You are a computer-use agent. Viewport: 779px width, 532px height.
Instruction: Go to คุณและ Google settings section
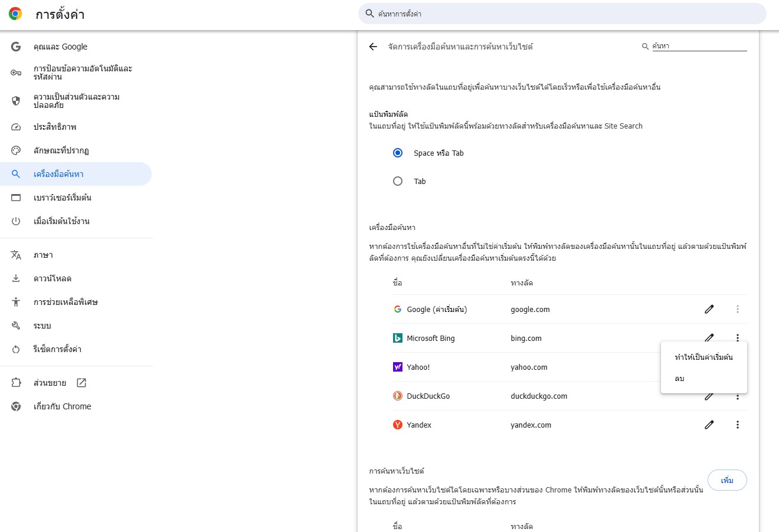[60, 47]
